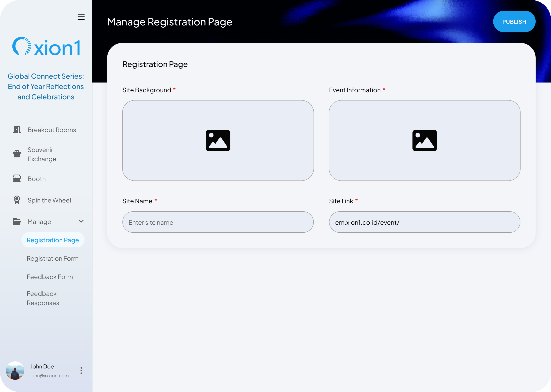
Task: Focus the Site Link field
Action: pos(424,222)
